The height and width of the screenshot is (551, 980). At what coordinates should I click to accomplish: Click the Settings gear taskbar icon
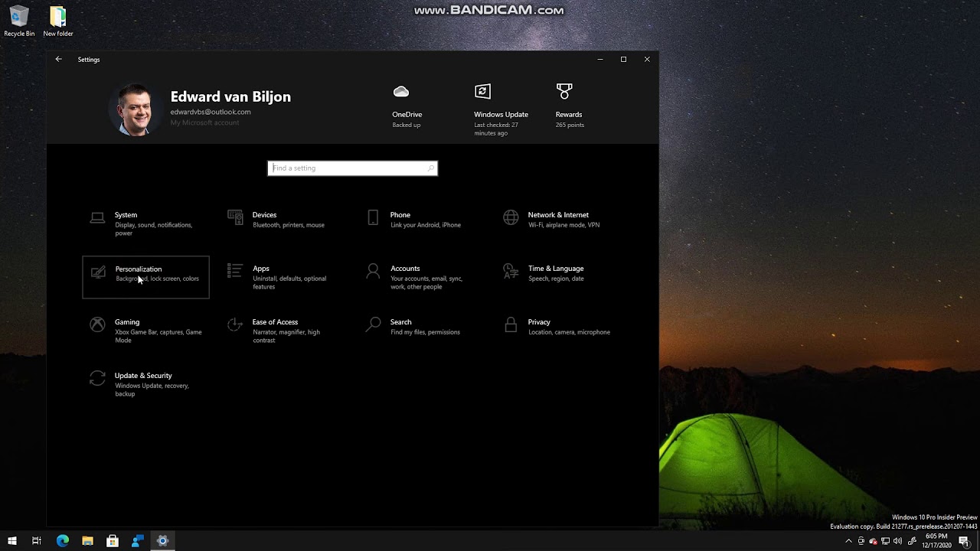tap(162, 541)
